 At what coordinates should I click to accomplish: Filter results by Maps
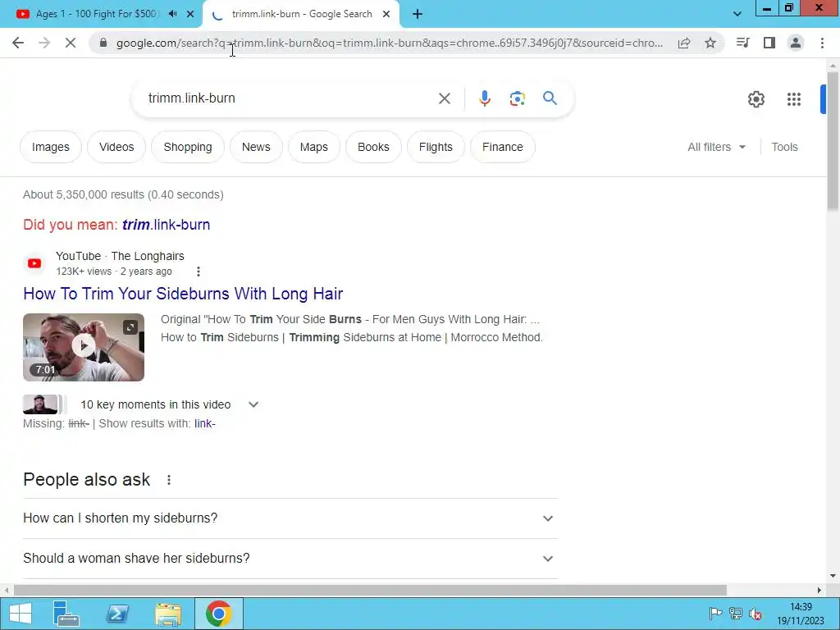[x=314, y=147]
